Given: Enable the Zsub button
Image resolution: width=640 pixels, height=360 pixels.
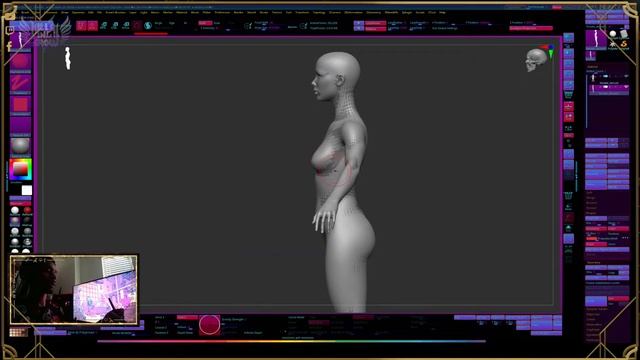Looking at the screenshot, I should coord(217,23).
